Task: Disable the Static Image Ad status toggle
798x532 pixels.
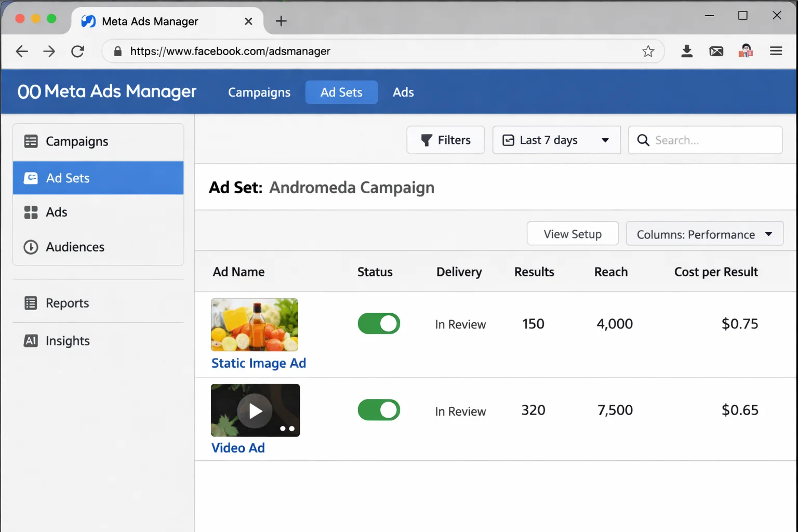Action: coord(379,323)
